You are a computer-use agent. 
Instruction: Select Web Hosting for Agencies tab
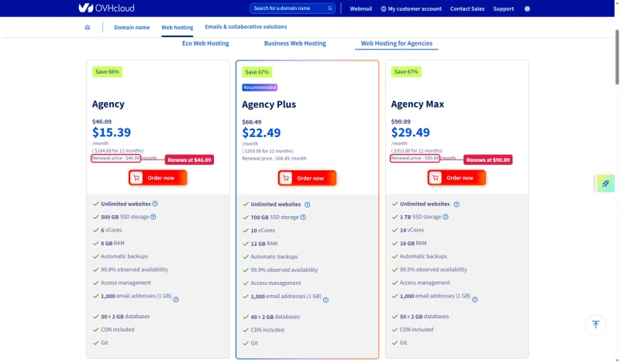[x=396, y=43]
